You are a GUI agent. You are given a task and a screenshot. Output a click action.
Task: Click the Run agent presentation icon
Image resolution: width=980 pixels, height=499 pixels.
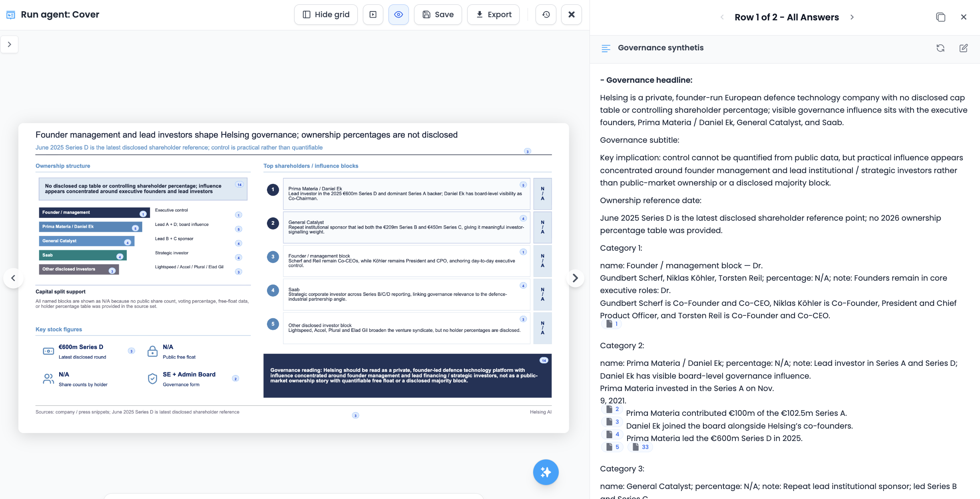tap(11, 15)
